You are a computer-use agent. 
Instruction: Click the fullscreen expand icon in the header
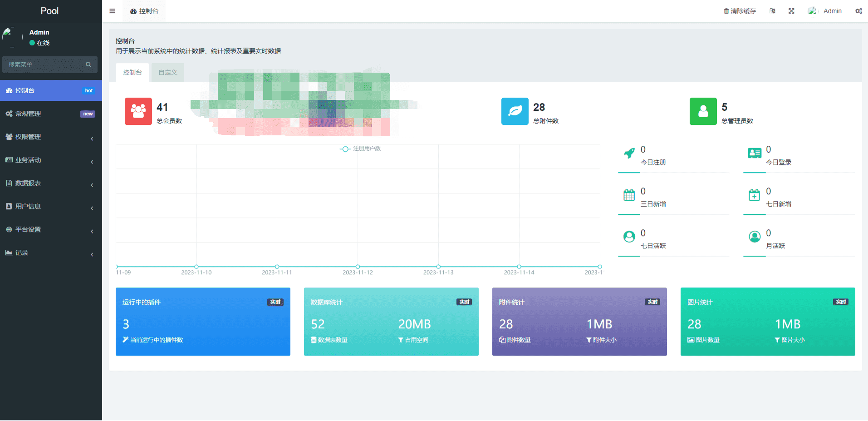tap(791, 11)
